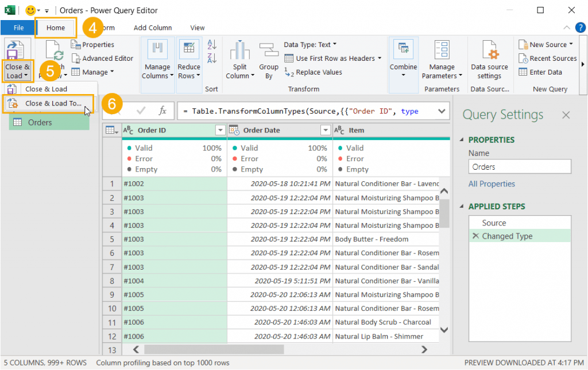
Task: Open the New Source dropdown
Action: click(546, 45)
